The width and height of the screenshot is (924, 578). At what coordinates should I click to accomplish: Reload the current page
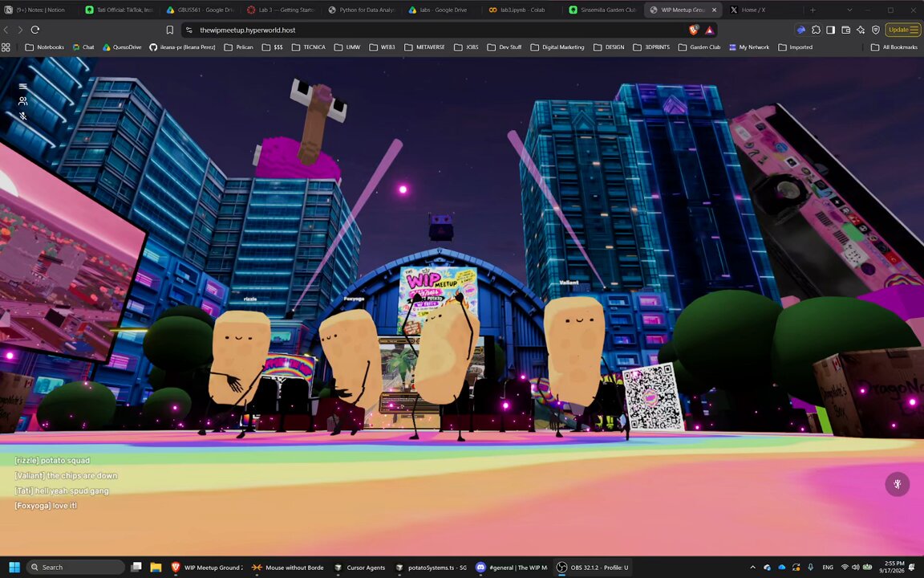point(35,30)
